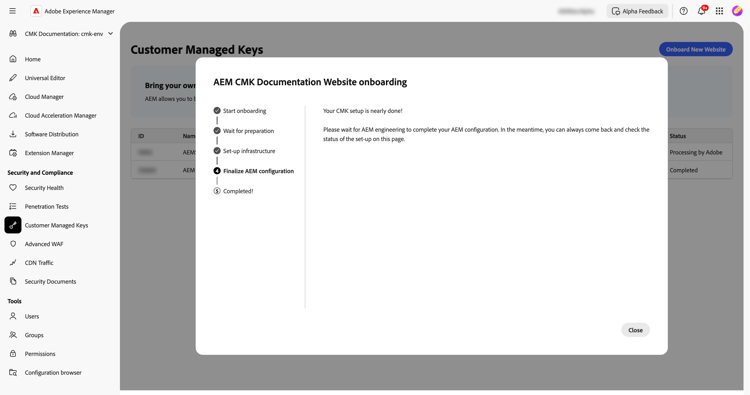Open Security Health page

pyautogui.click(x=44, y=188)
